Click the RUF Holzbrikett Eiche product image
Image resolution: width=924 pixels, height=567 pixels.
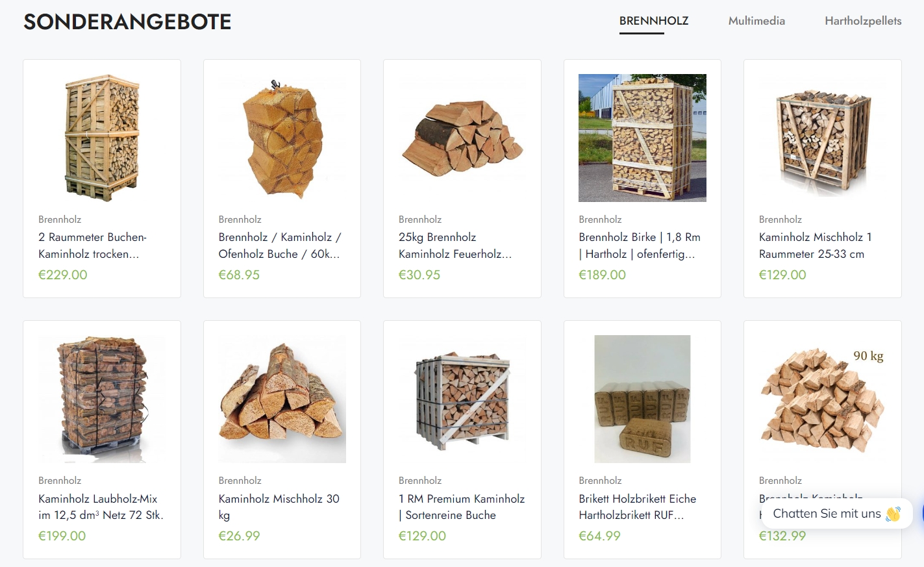pos(642,399)
